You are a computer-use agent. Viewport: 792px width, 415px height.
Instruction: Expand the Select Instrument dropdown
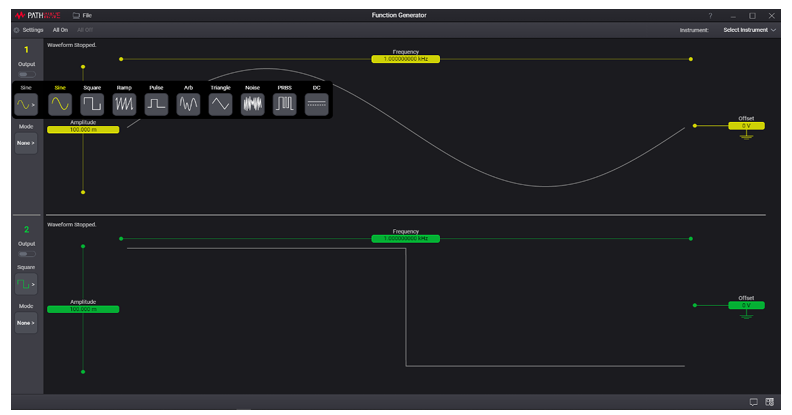(750, 30)
